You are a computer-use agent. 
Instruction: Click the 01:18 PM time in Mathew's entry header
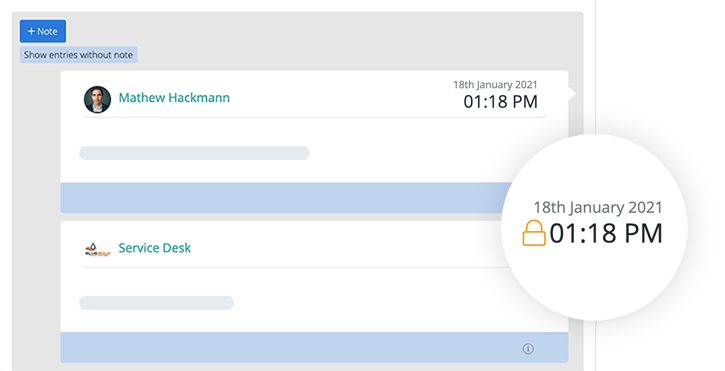point(500,102)
